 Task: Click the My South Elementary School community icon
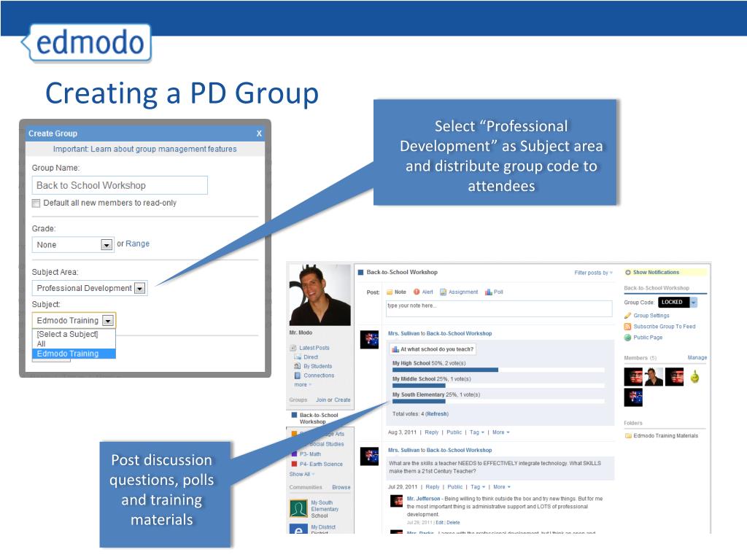pos(298,508)
